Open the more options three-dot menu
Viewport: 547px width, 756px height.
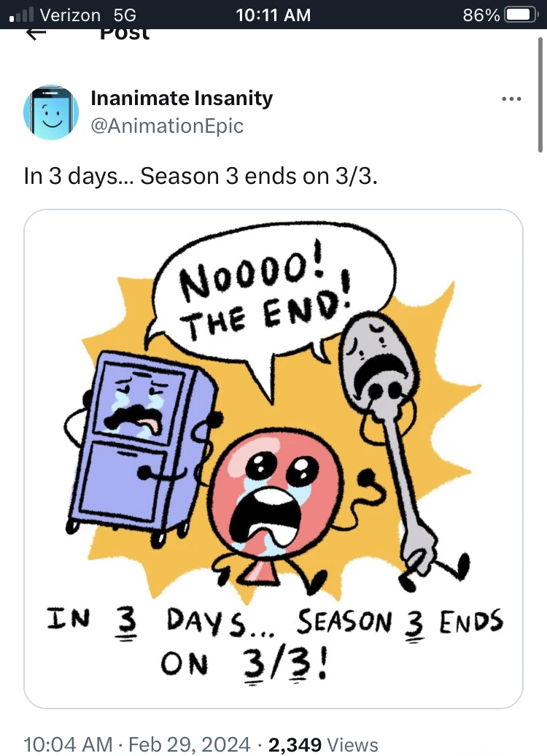click(511, 99)
